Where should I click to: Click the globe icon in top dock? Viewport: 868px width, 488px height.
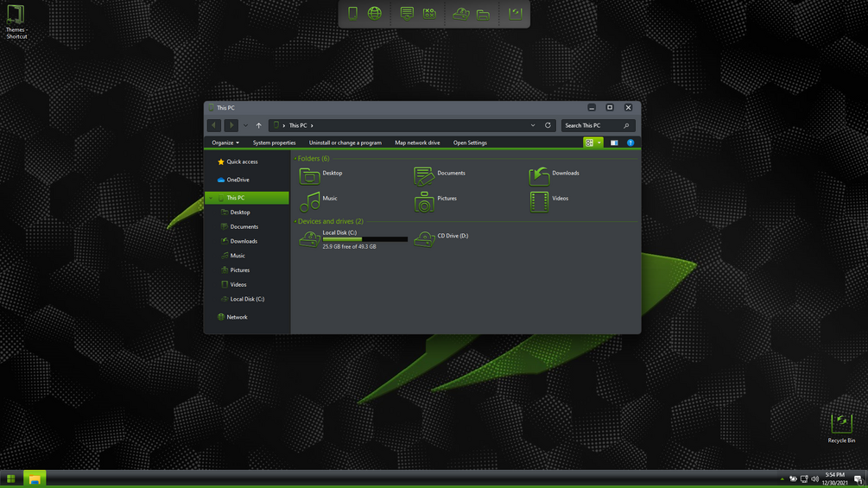(x=375, y=13)
